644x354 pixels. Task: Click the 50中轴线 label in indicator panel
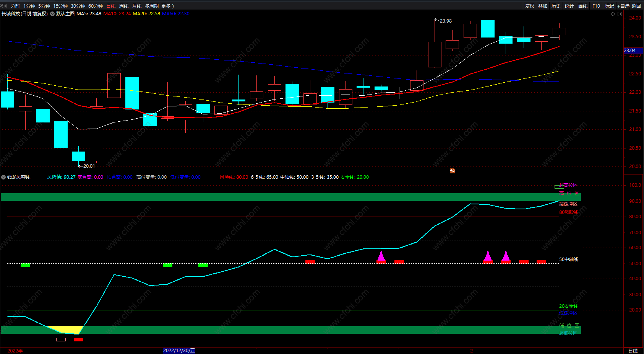[x=569, y=259]
